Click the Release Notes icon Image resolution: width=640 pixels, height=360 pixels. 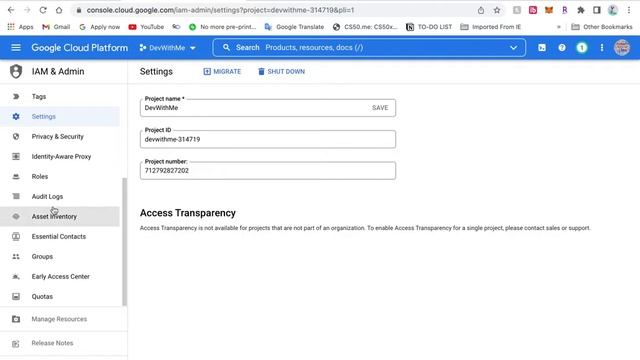coord(16,344)
